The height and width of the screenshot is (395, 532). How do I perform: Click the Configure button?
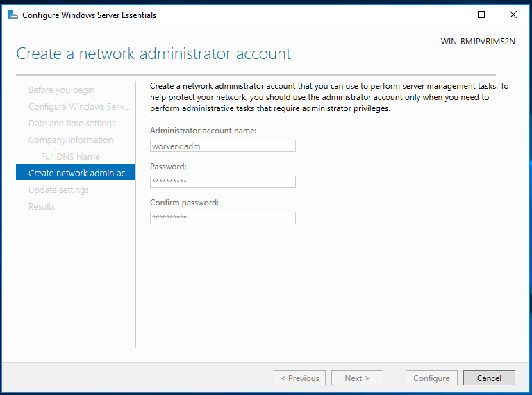tap(431, 378)
